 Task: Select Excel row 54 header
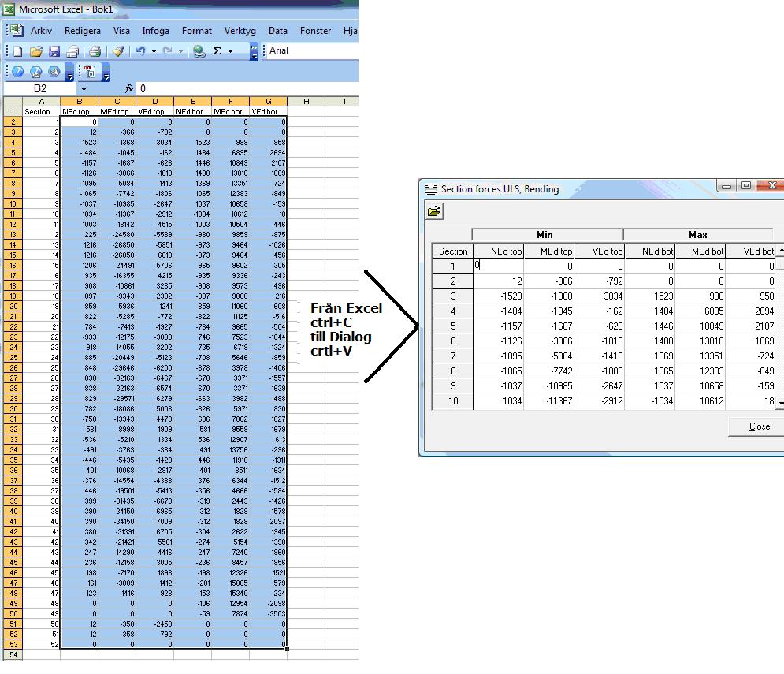[x=13, y=654]
